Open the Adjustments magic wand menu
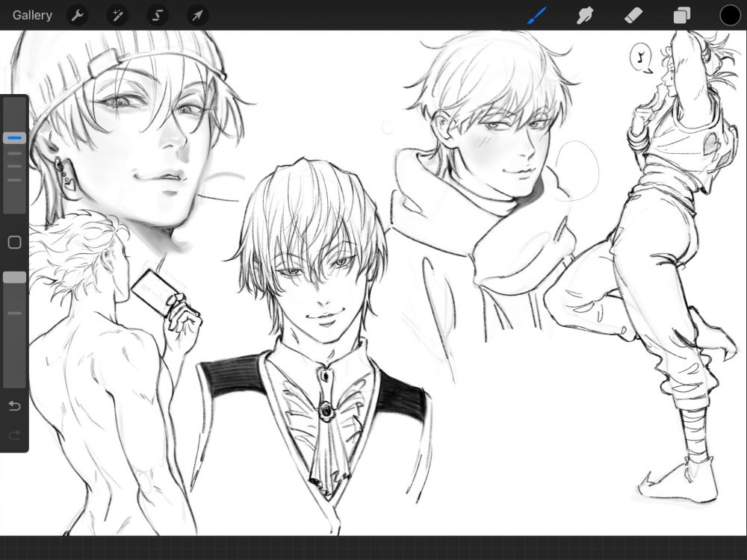Screen dimensions: 747x560 (117, 15)
